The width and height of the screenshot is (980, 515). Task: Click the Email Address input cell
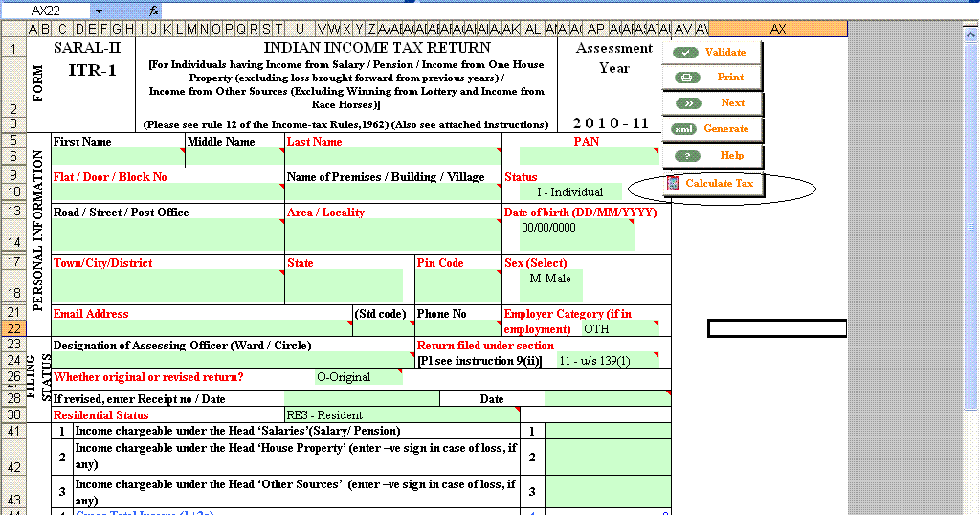coord(202,327)
